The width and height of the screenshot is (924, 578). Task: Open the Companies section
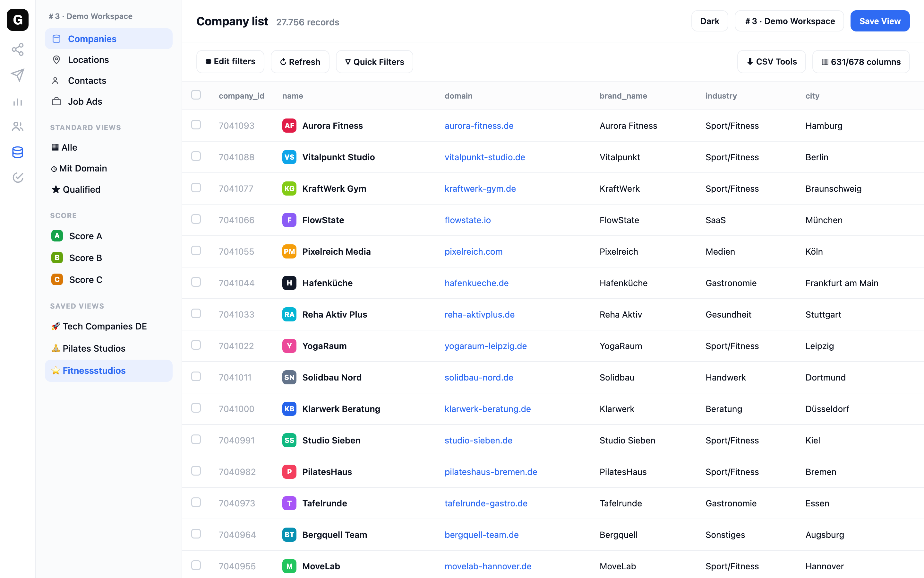109,39
